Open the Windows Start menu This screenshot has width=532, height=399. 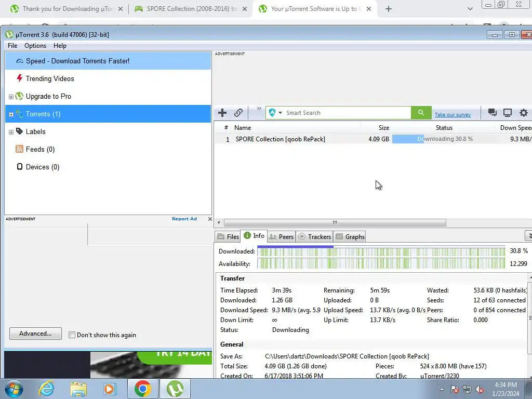pos(14,389)
